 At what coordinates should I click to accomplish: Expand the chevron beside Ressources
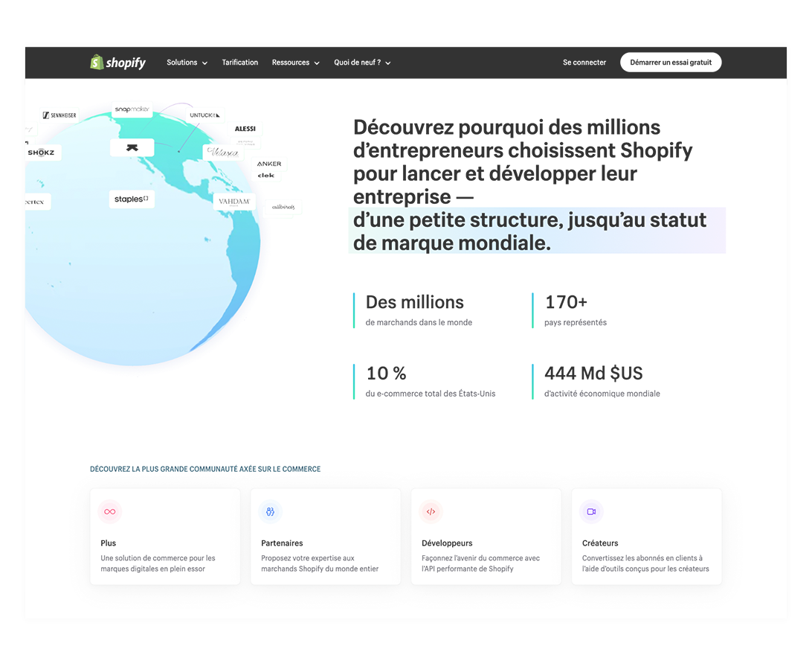pos(317,63)
